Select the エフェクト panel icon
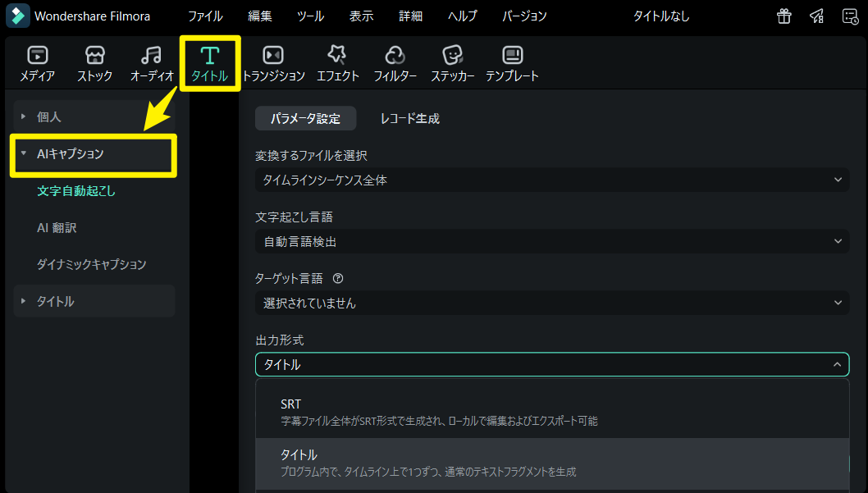The image size is (868, 493). (336, 63)
